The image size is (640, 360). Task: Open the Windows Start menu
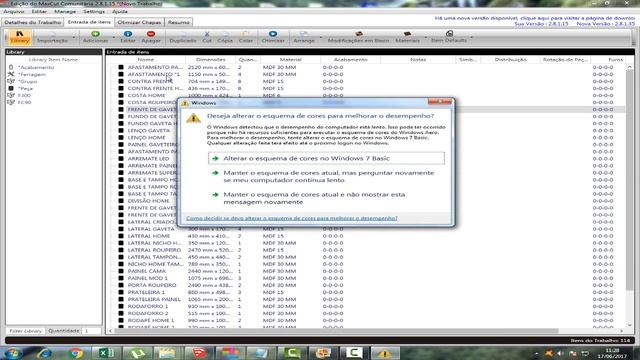tap(13, 353)
